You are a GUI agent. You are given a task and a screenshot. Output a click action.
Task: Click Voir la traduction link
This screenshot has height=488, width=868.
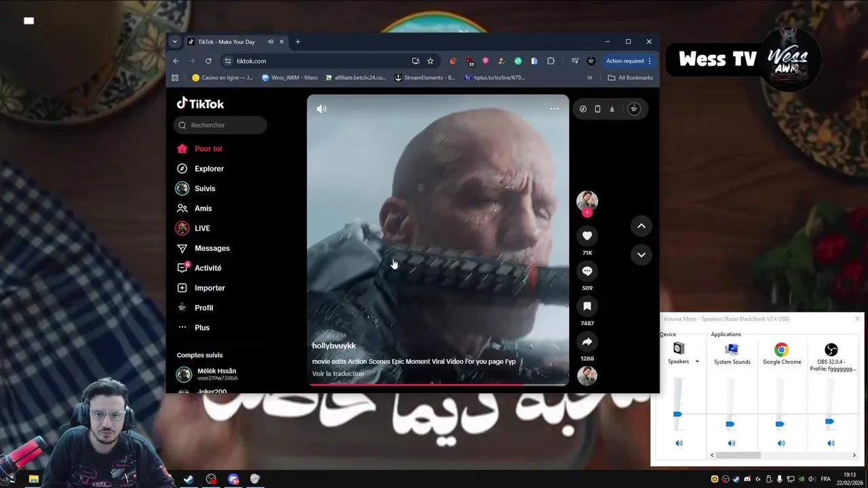click(338, 373)
